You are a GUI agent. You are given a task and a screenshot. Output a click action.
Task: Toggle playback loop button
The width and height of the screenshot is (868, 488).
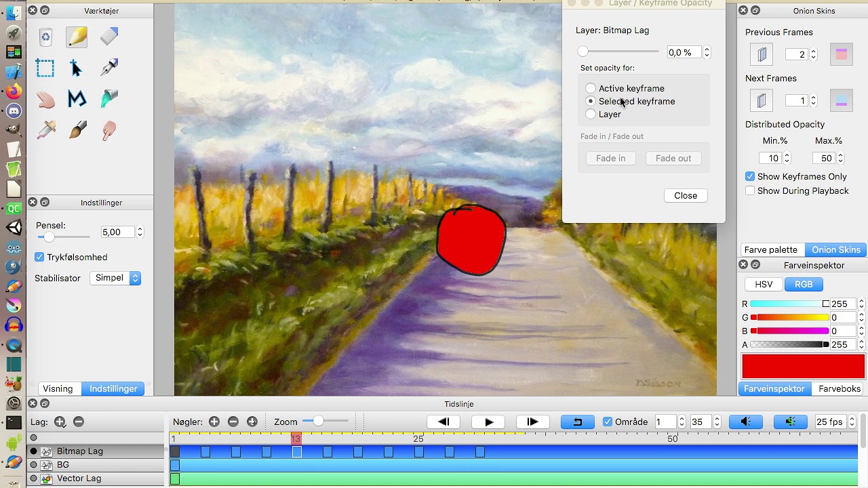(x=578, y=422)
